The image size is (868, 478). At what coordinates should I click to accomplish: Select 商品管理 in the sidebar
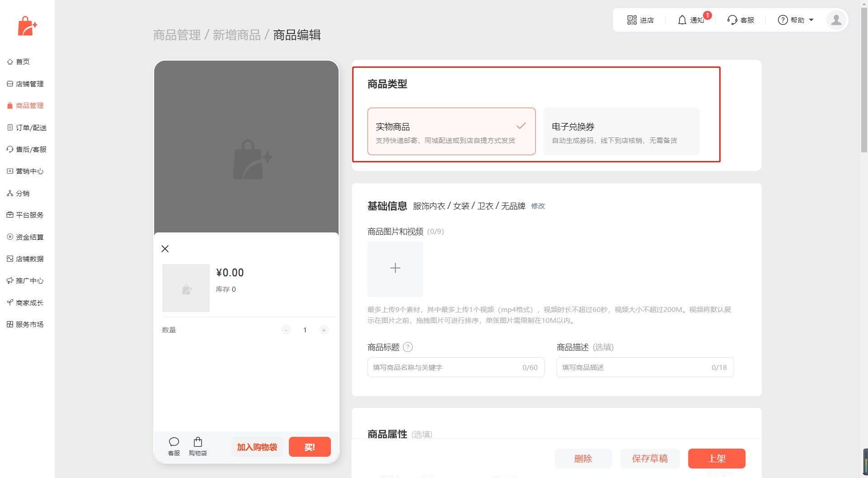pyautogui.click(x=25, y=106)
